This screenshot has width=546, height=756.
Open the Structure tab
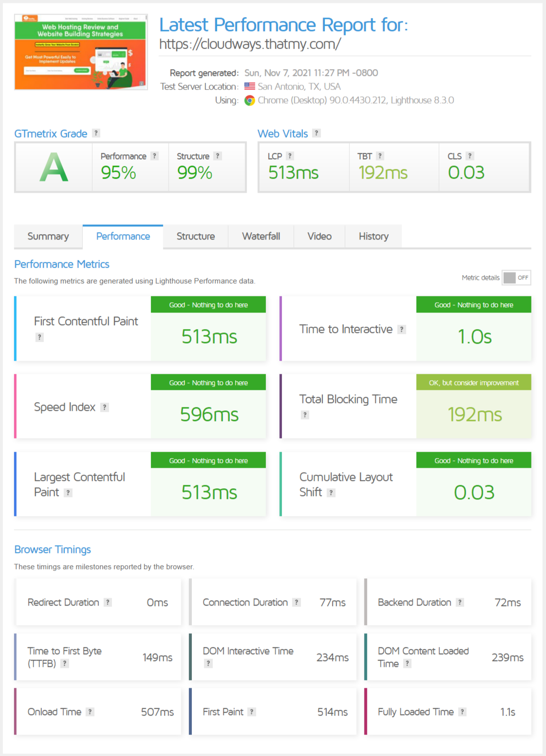pos(195,236)
